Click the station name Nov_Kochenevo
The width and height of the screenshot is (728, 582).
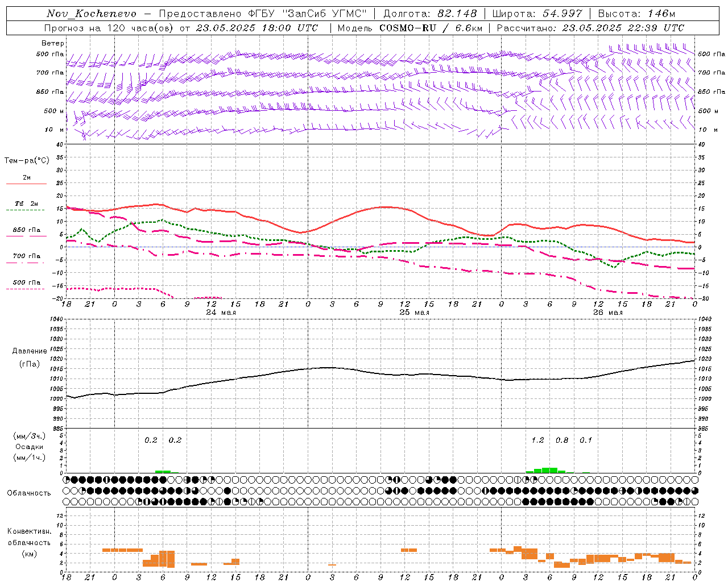point(92,14)
